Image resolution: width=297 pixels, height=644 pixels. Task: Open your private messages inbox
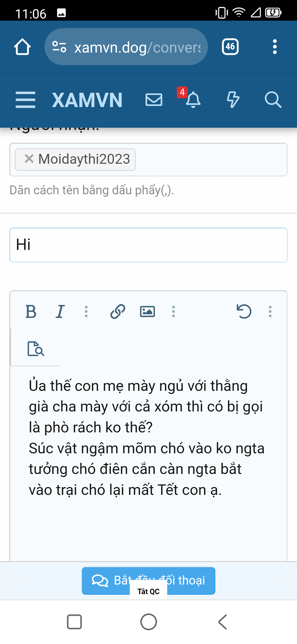[x=154, y=100]
